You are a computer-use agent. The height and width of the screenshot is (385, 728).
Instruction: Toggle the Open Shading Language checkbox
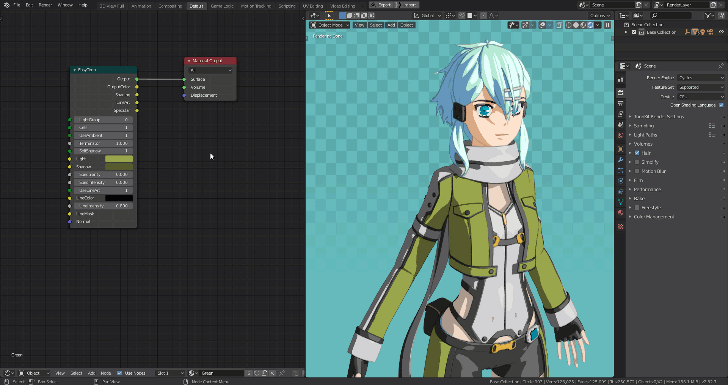[x=721, y=105]
